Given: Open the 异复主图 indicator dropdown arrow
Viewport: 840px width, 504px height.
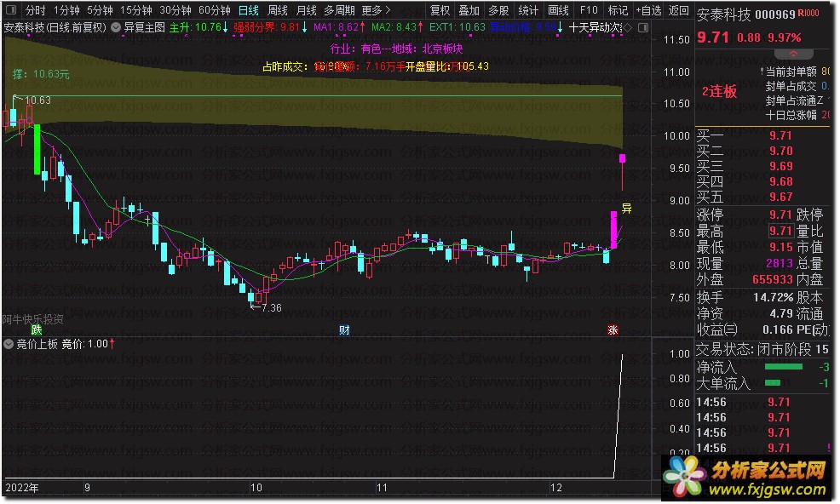Looking at the screenshot, I should [x=116, y=26].
